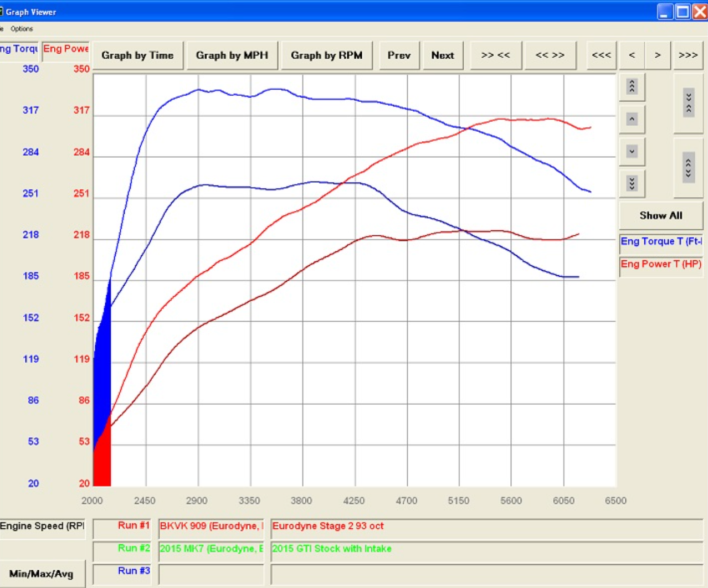
Task: Step right with the single '>' button
Action: point(658,55)
